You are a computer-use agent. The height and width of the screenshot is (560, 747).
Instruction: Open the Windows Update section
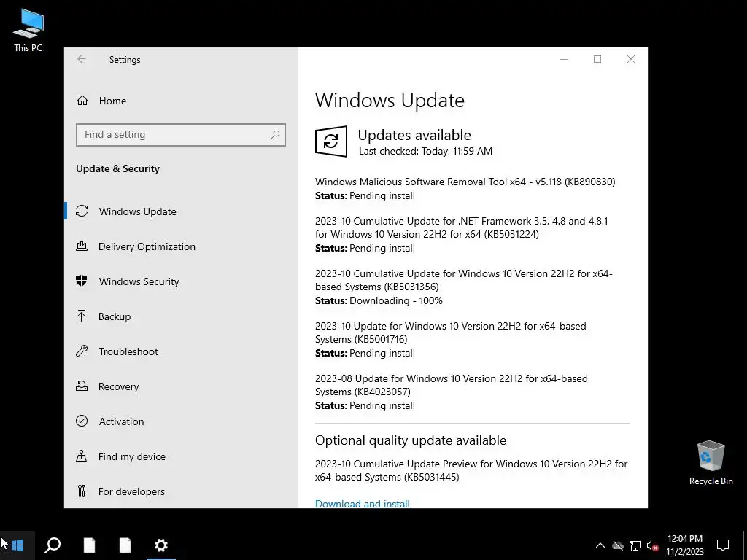[x=137, y=211]
